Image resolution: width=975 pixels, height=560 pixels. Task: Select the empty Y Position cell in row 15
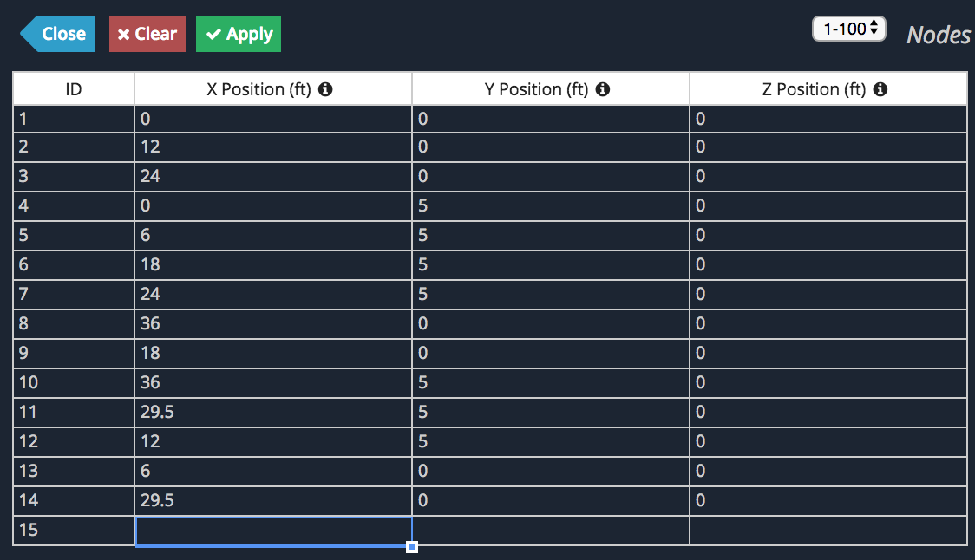tap(551, 531)
